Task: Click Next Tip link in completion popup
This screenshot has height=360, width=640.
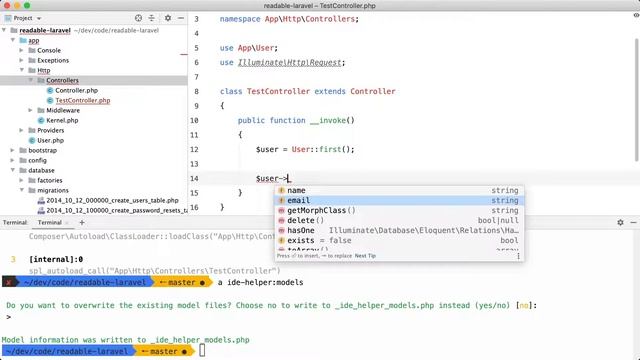Action: [365, 256]
